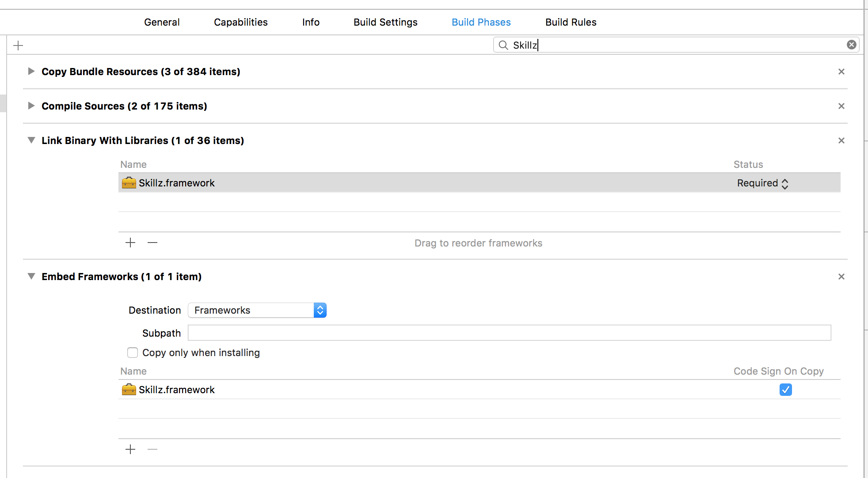Click the Subpath text field
This screenshot has width=868, height=478.
[509, 333]
